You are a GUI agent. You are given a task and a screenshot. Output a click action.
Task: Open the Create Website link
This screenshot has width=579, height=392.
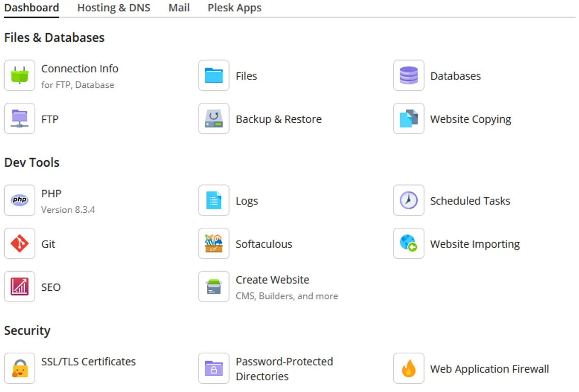click(272, 280)
